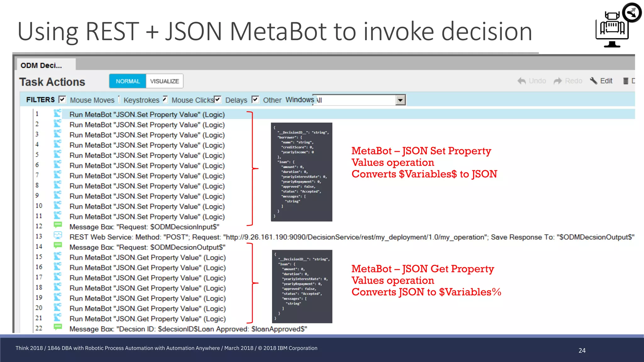Click the Delete trash icon
The image size is (644, 362).
click(x=626, y=81)
